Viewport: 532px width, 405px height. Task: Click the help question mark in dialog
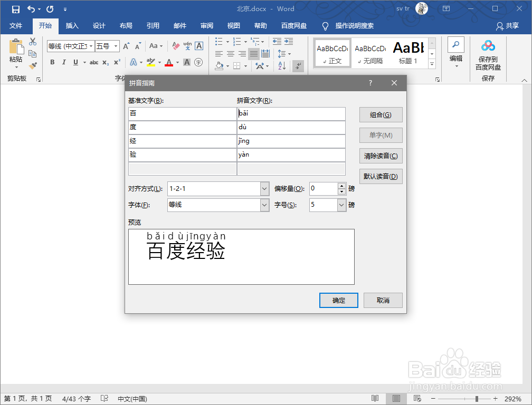[x=370, y=83]
